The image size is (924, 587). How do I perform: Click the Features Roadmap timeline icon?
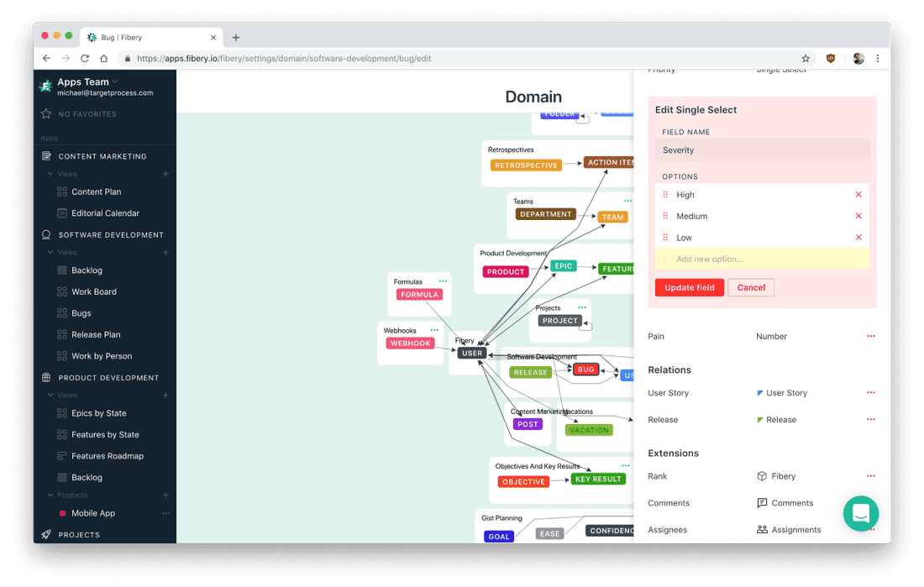pos(62,455)
